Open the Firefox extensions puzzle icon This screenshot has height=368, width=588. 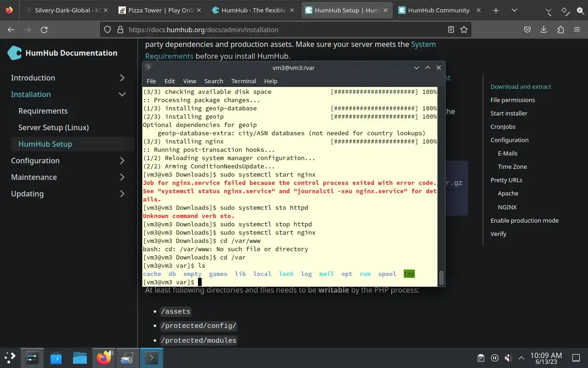pos(560,29)
